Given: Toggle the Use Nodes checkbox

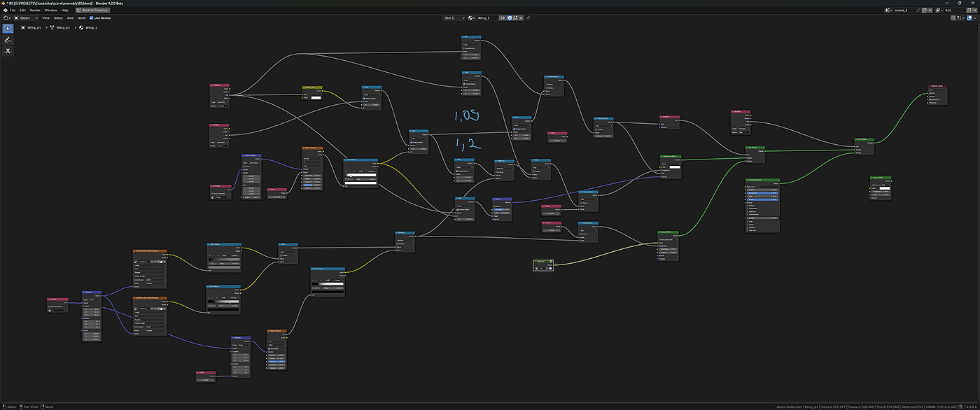Looking at the screenshot, I should click(x=92, y=18).
